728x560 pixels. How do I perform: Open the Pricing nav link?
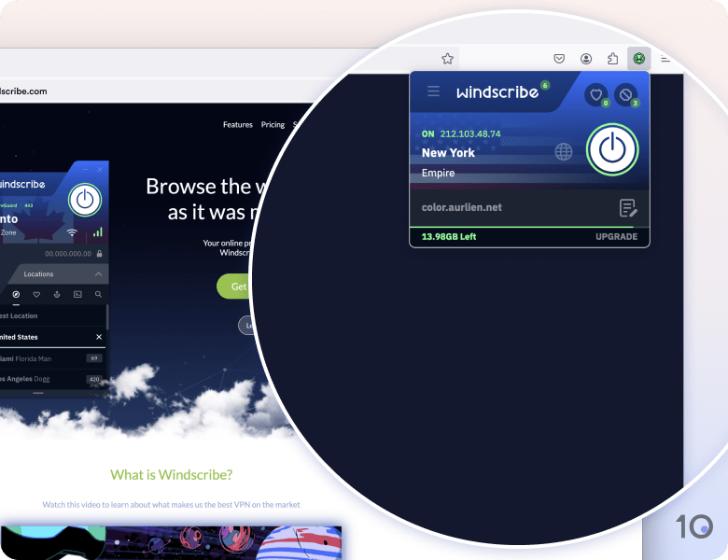pyautogui.click(x=273, y=124)
